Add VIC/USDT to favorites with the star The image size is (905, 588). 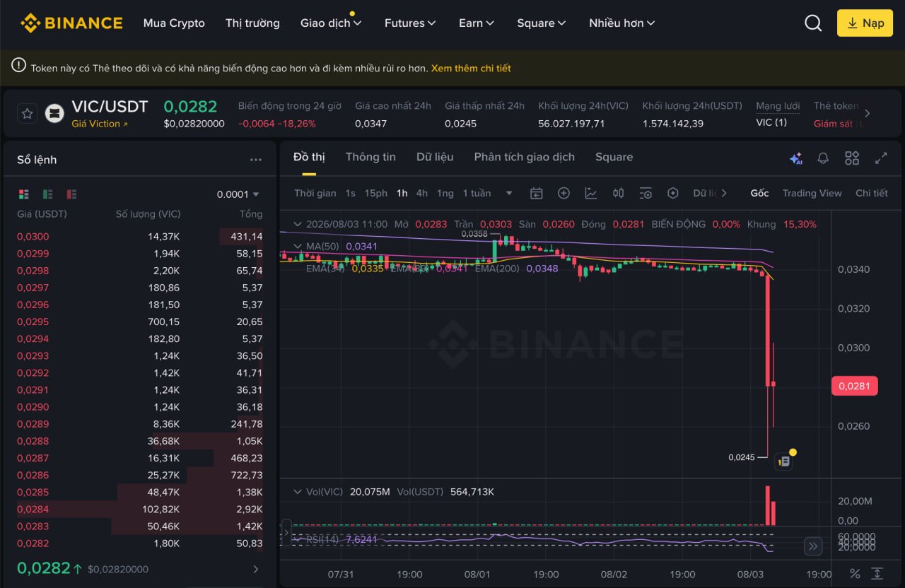[x=27, y=113]
